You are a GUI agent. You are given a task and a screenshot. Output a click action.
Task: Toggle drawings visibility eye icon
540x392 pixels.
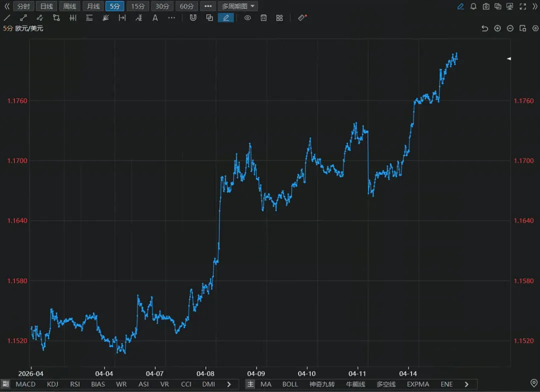[247, 18]
